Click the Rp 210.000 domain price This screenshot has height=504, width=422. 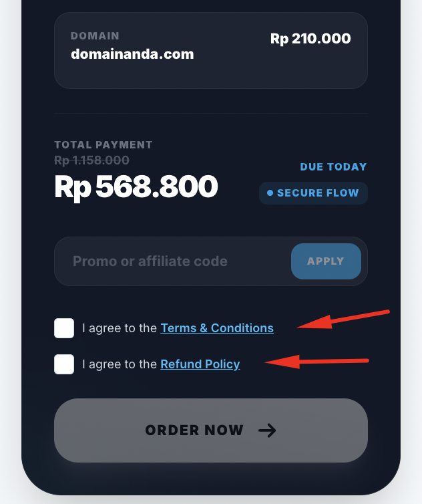pos(310,39)
